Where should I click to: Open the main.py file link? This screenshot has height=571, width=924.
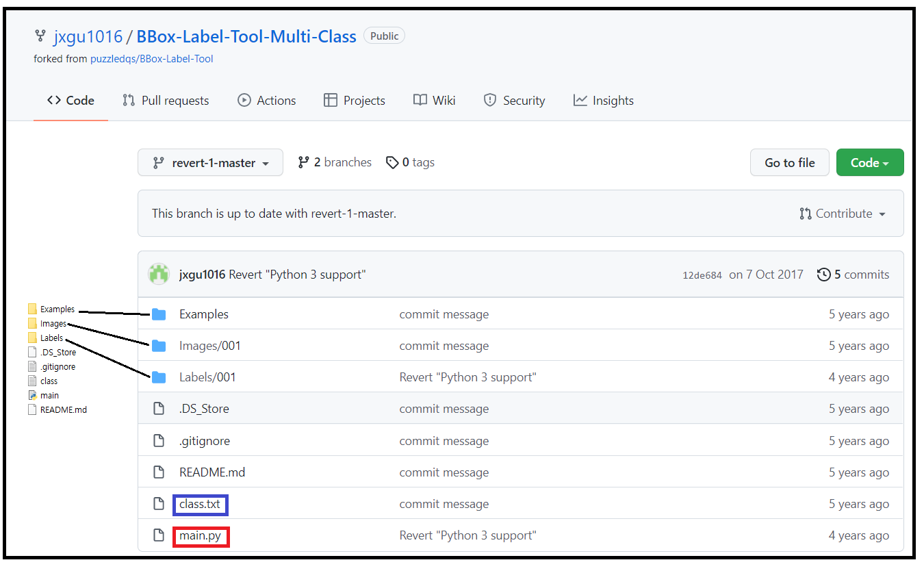200,536
